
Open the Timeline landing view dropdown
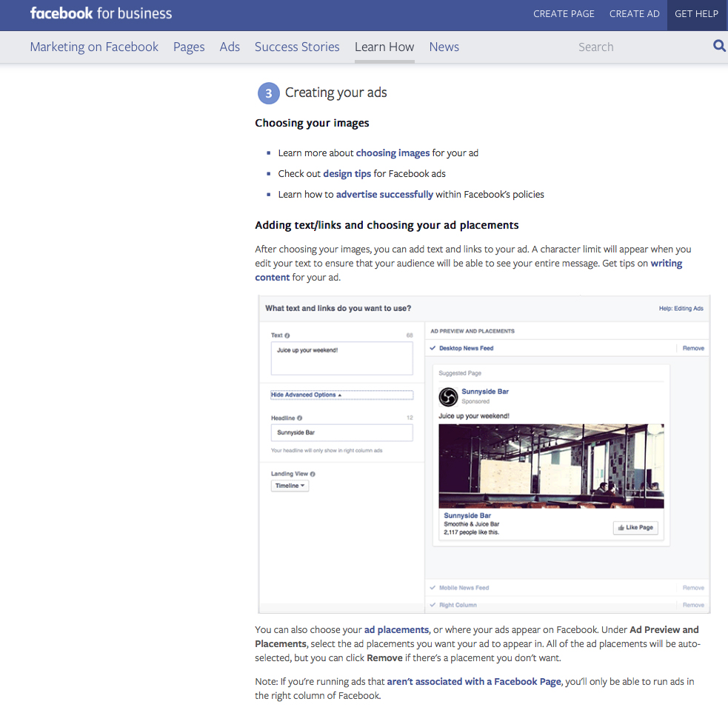click(x=290, y=486)
